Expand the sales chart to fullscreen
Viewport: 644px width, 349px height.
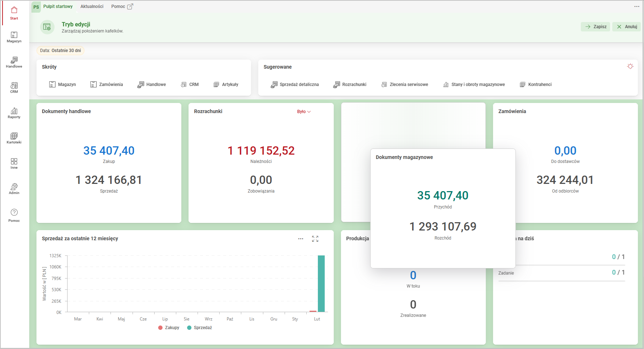click(x=315, y=239)
